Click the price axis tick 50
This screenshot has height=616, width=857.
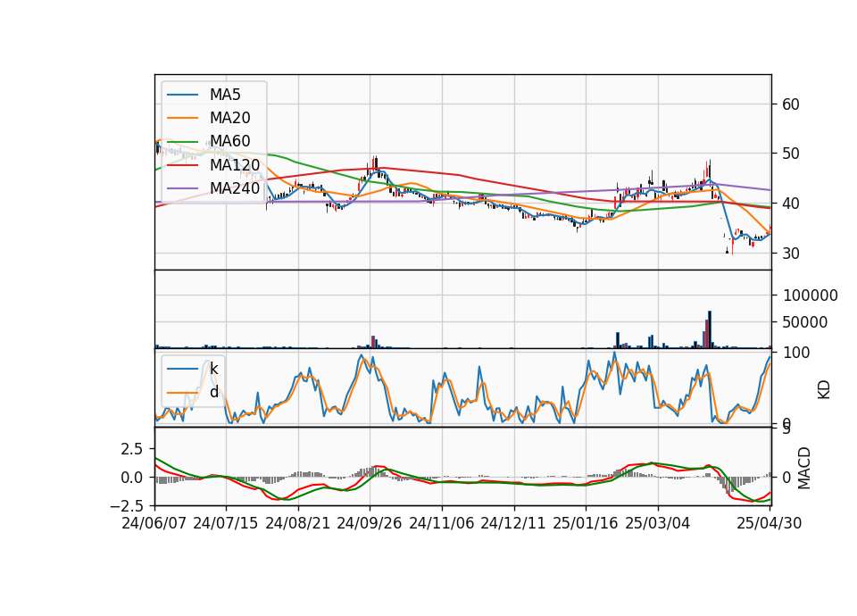[791, 154]
